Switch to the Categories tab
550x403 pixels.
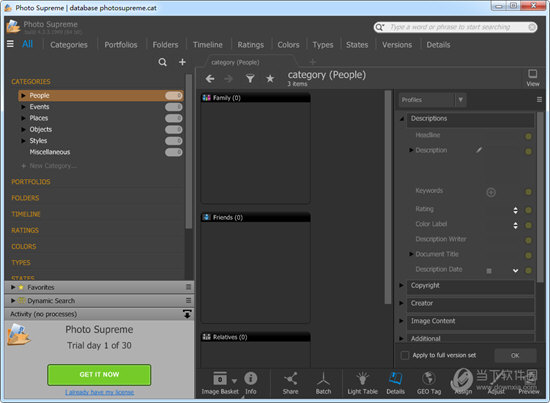tap(69, 45)
